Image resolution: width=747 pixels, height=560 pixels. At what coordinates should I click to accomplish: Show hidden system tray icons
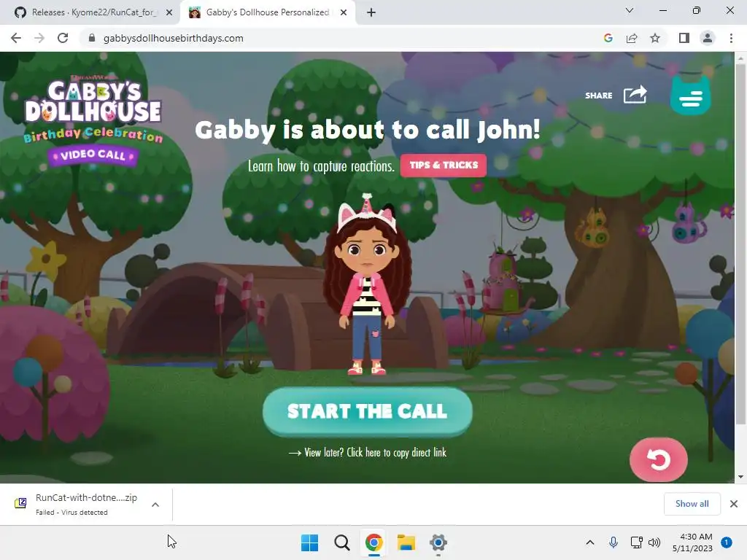click(589, 542)
